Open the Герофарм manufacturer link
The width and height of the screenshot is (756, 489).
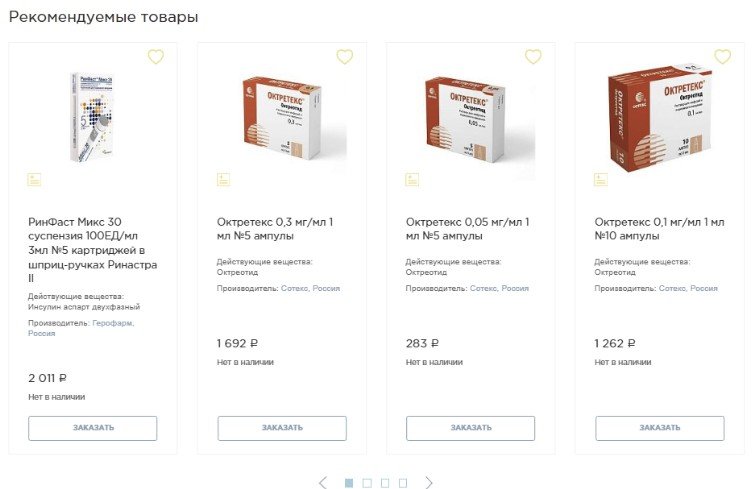(x=113, y=323)
